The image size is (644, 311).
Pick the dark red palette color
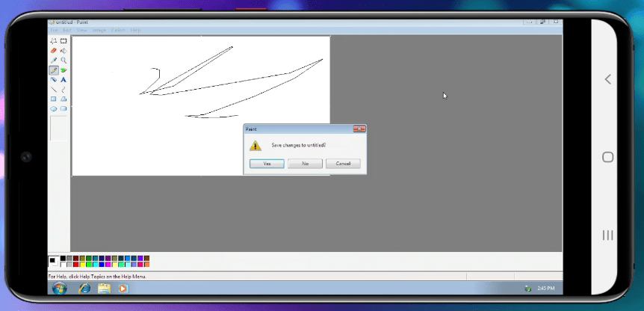tap(75, 259)
